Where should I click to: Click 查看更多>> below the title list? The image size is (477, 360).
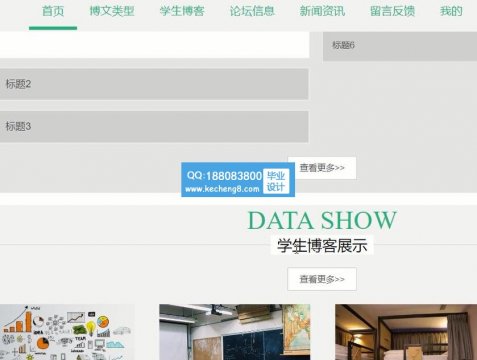coord(322,168)
